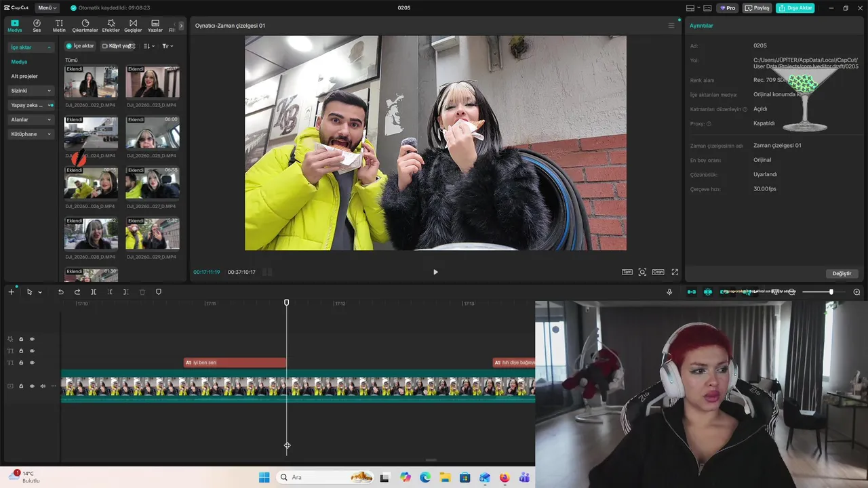Click the Tam quality button in player
This screenshot has height=488, width=868.
pyautogui.click(x=627, y=272)
